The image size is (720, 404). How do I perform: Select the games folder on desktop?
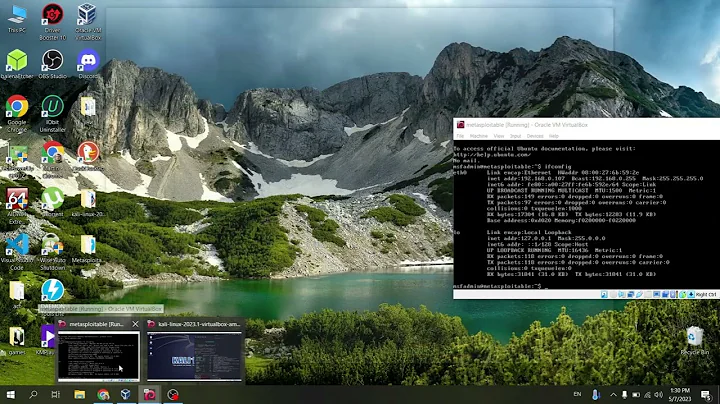pyautogui.click(x=17, y=341)
